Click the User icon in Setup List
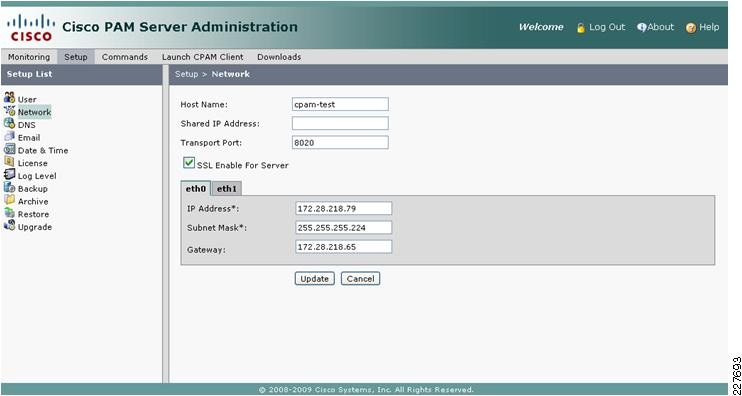Viewport: 742px width, 396px height. (9, 97)
